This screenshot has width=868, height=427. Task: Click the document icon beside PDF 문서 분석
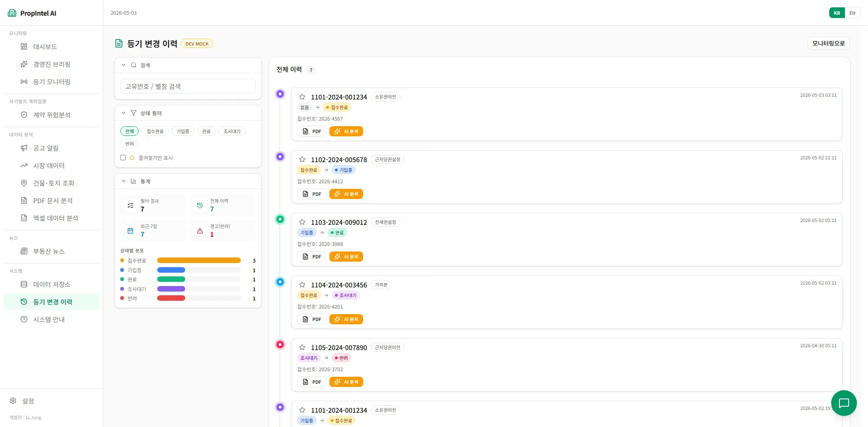coord(24,200)
